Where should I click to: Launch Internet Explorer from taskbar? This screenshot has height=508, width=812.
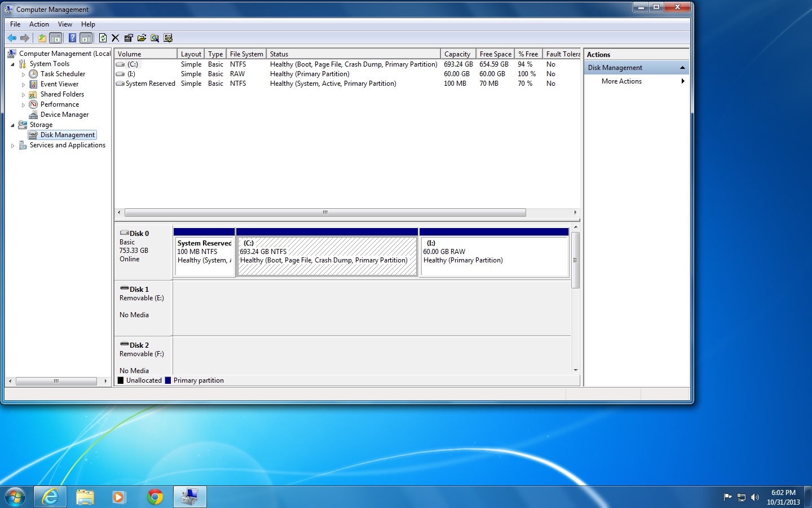click(x=50, y=497)
